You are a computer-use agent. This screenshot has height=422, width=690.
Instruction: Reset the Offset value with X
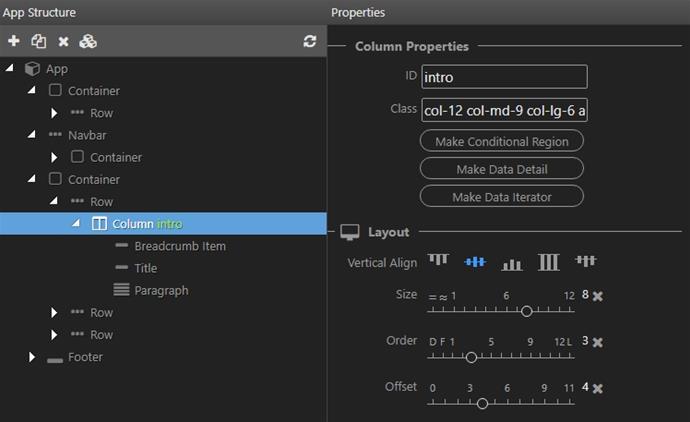click(598, 388)
